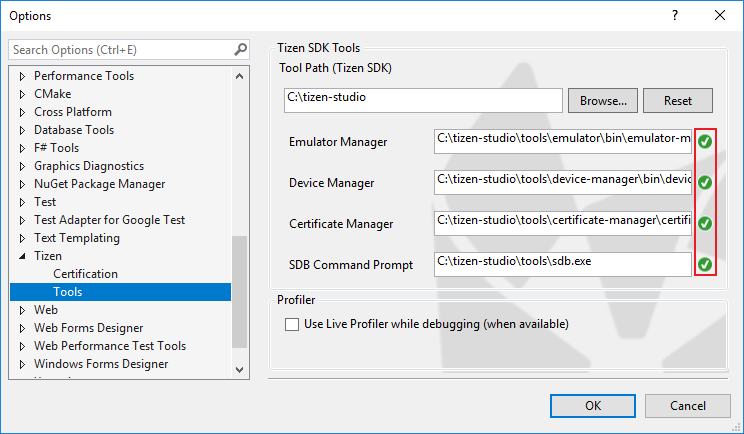The height and width of the screenshot is (434, 744).
Task: Click the Emulator Manager green checkmark icon
Action: pyautogui.click(x=705, y=141)
